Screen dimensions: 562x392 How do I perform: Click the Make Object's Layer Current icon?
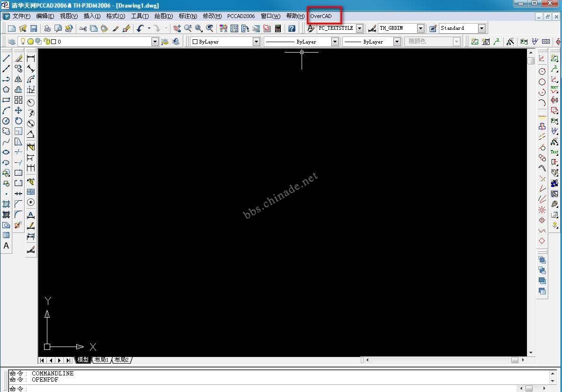point(164,42)
